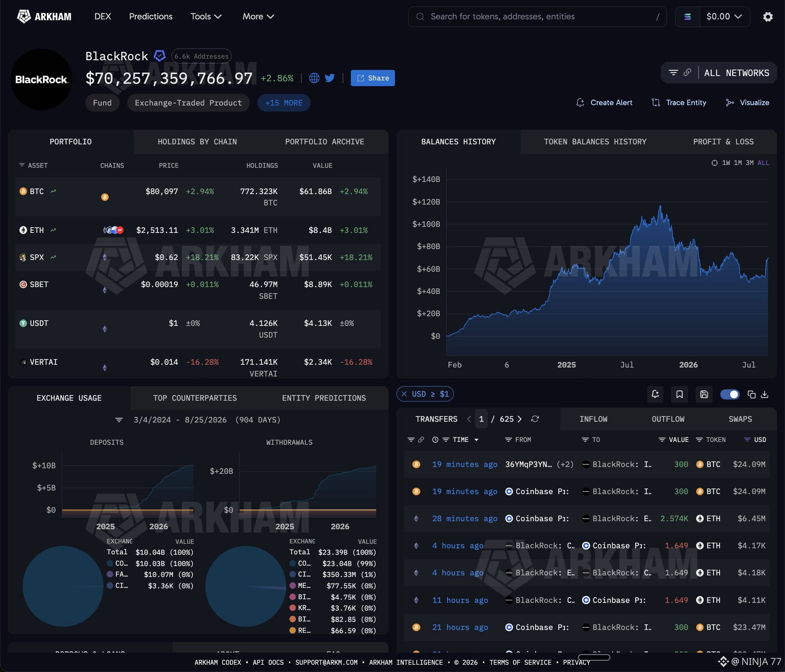785x672 pixels.
Task: Open BlackRock's Twitter profile icon
Action: pos(330,78)
